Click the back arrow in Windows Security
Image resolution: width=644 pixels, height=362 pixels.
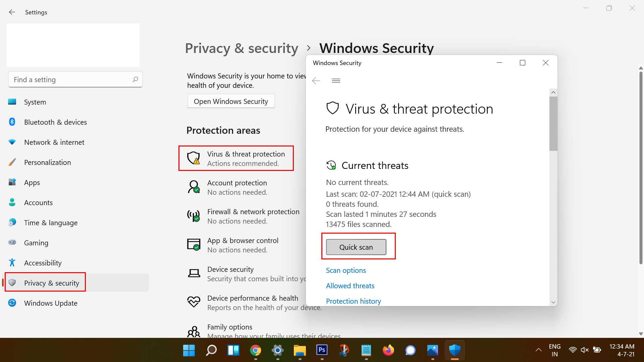[316, 81]
